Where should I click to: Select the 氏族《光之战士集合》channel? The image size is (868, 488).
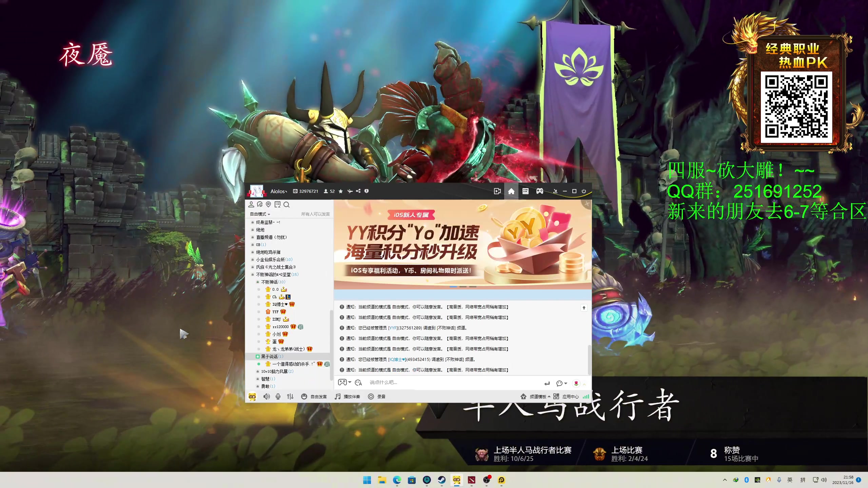[276, 267]
